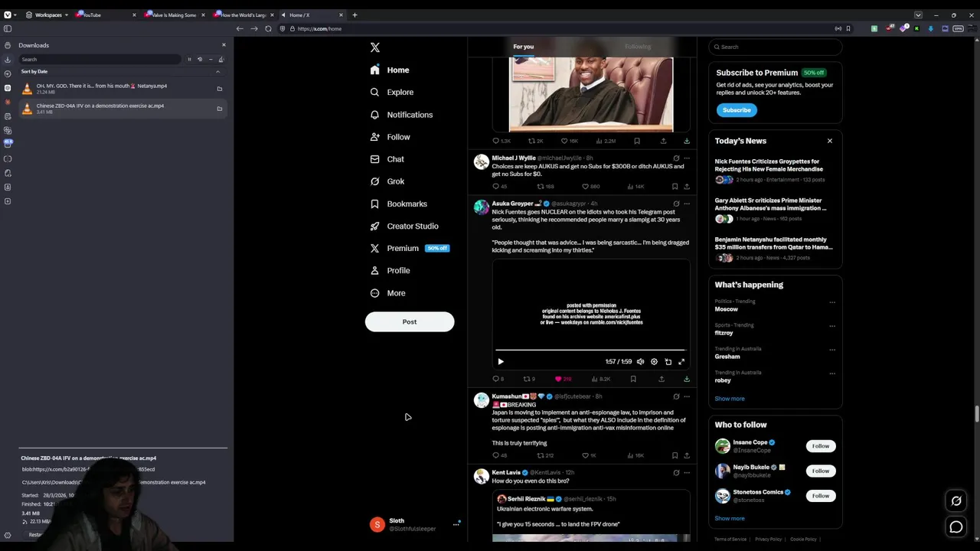Mute the video volume
The height and width of the screenshot is (551, 980).
(x=641, y=361)
